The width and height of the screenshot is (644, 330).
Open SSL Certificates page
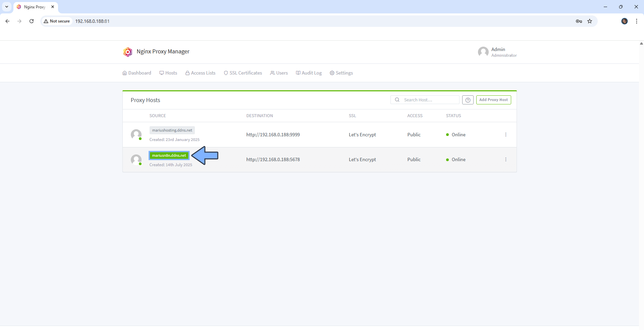point(243,73)
